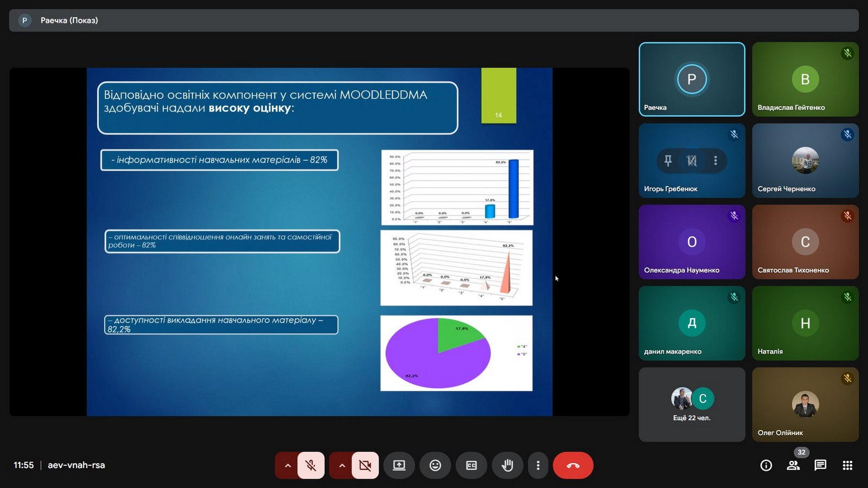Open more options on Игорь Гребенюк tile
Screen dimensions: 868x488
tap(716, 160)
